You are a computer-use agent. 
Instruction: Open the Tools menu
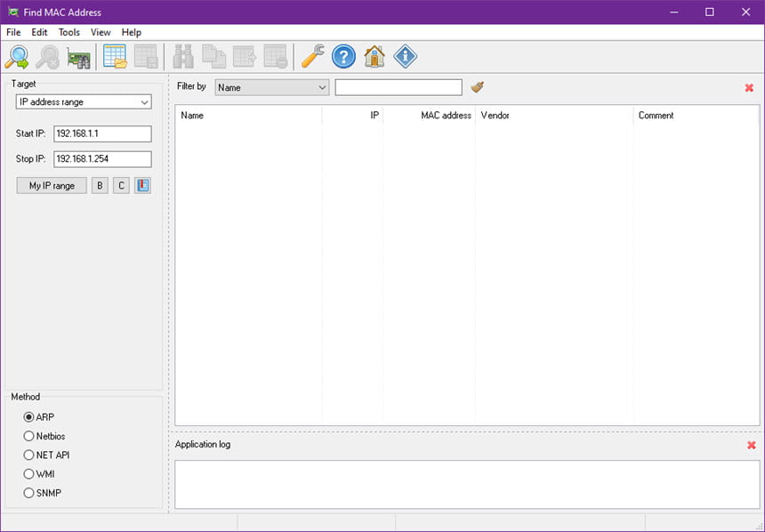click(x=68, y=32)
